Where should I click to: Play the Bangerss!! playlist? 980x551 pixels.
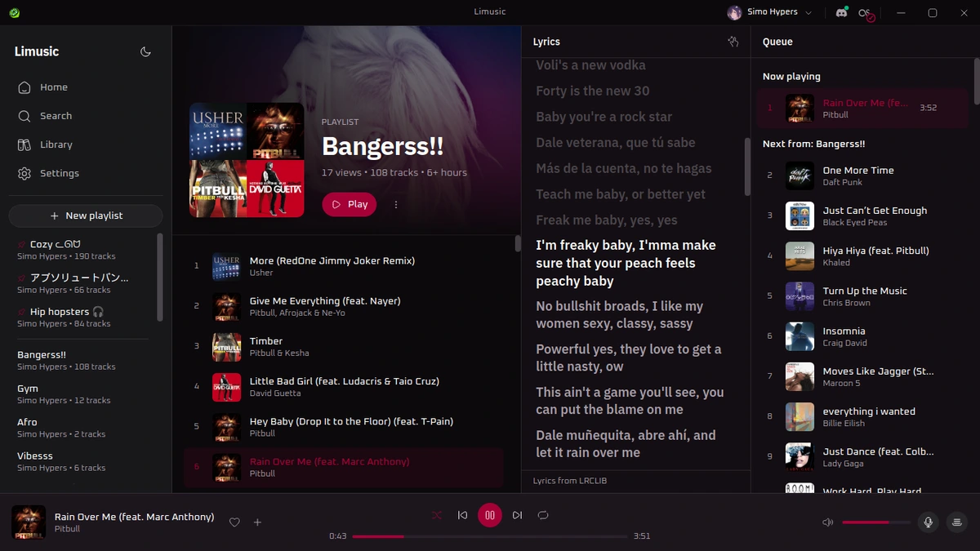(349, 204)
